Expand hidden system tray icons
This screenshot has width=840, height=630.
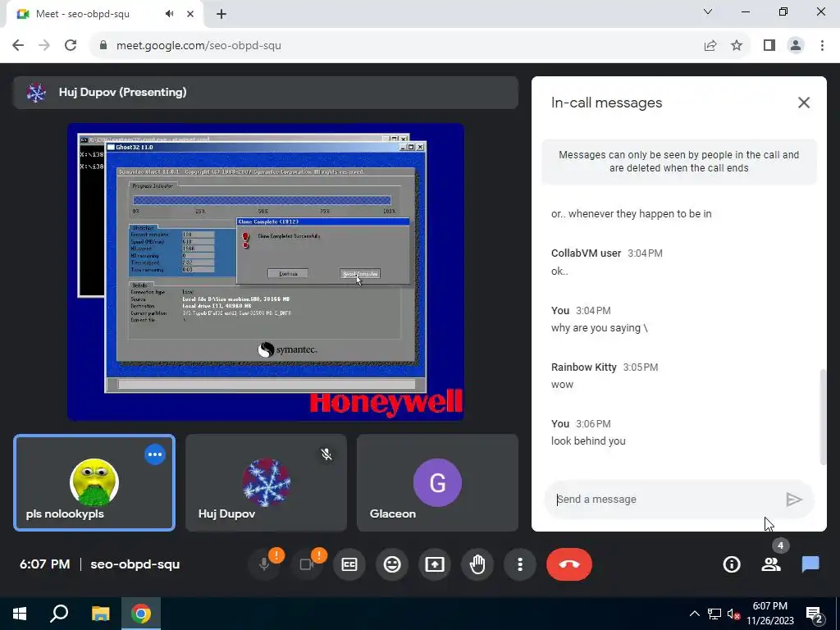point(694,614)
